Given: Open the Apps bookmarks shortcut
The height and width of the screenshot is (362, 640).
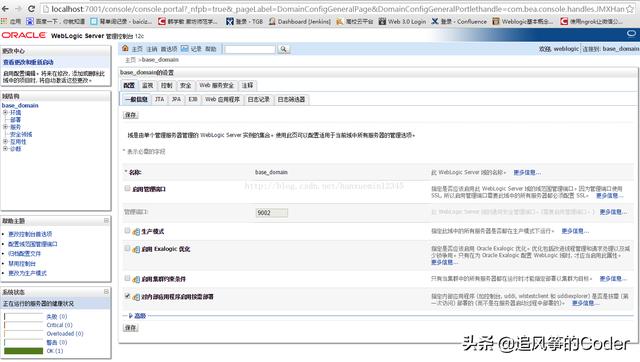Looking at the screenshot, I should tap(11, 21).
